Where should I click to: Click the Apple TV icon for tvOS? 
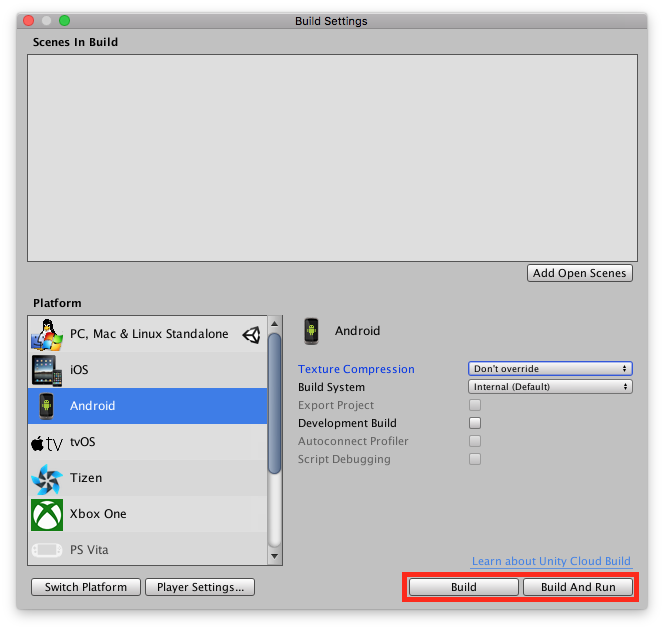[x=47, y=443]
